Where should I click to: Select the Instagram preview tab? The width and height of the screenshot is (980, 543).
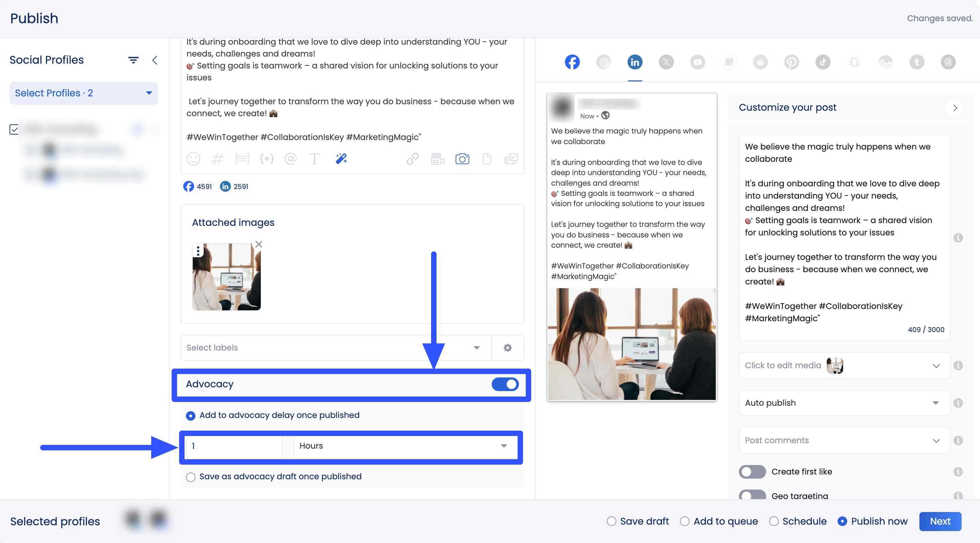tap(603, 62)
